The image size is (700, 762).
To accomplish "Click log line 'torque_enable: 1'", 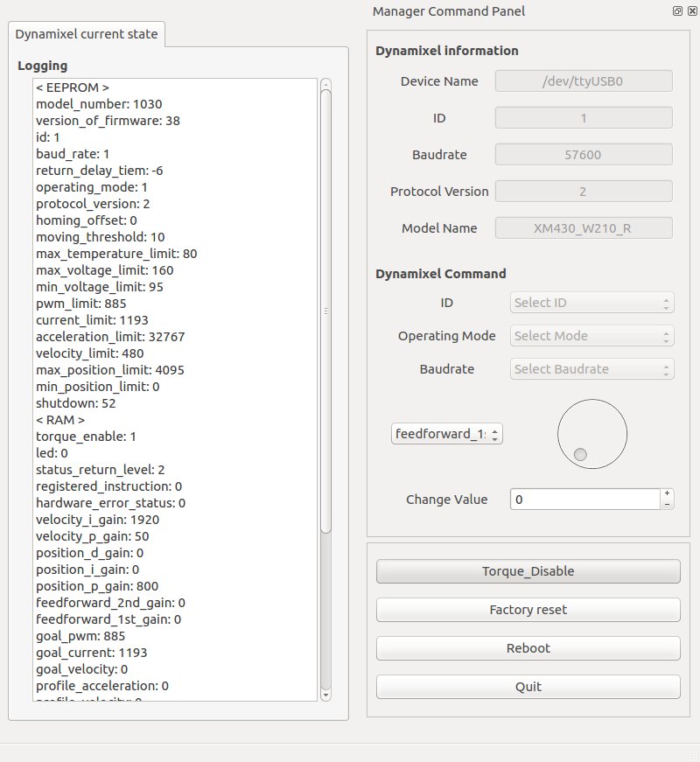I will pos(86,437).
